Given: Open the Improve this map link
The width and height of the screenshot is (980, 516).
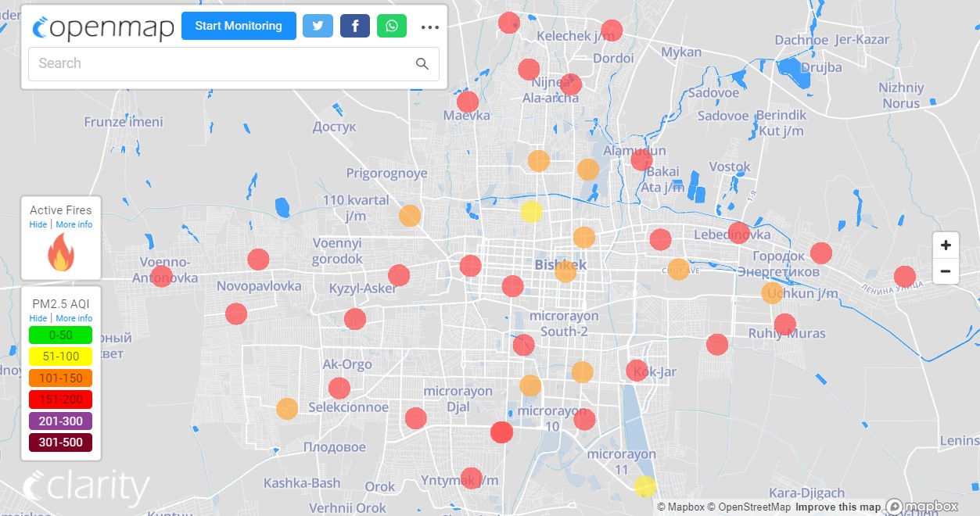Looking at the screenshot, I should (838, 507).
